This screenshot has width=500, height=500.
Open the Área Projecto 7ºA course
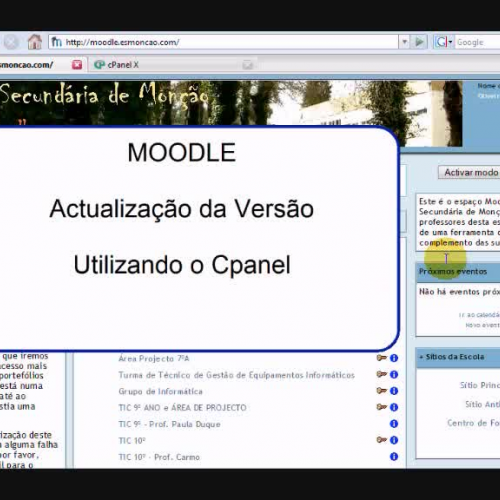154,359
